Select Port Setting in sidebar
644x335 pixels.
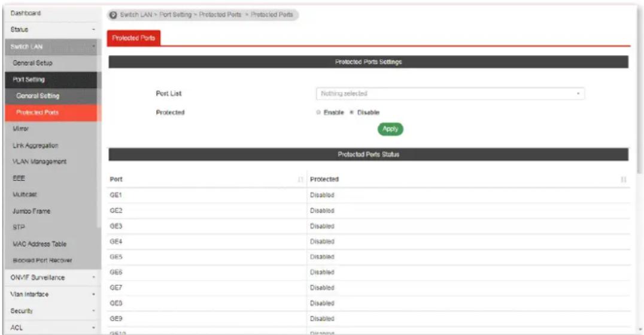[51, 80]
